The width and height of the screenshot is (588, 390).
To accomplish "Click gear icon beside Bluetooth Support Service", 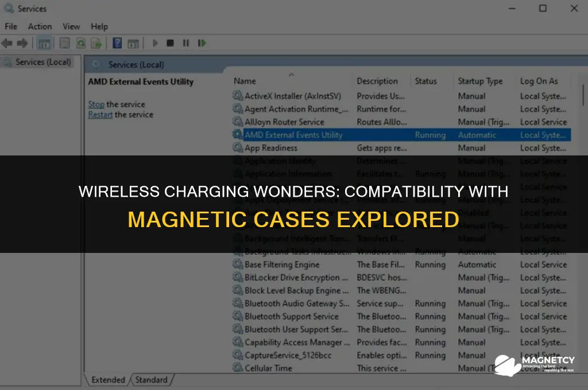I will [237, 316].
